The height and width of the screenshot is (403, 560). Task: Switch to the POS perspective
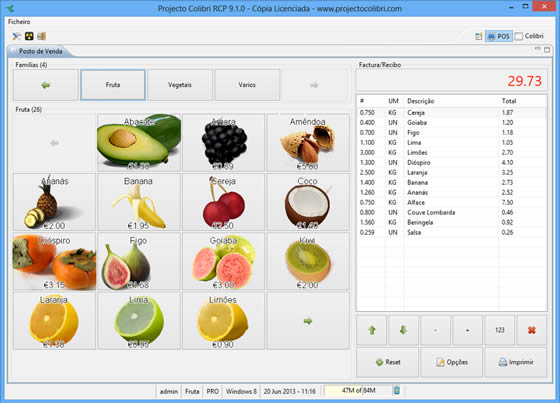pos(499,36)
